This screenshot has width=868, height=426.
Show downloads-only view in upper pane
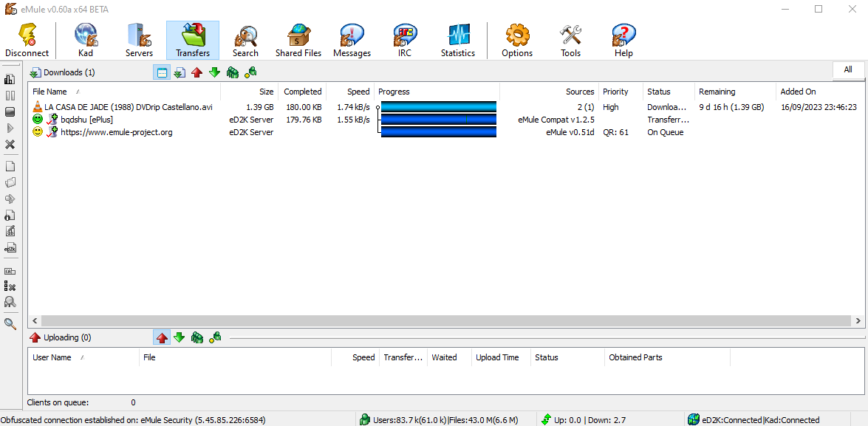(180, 72)
